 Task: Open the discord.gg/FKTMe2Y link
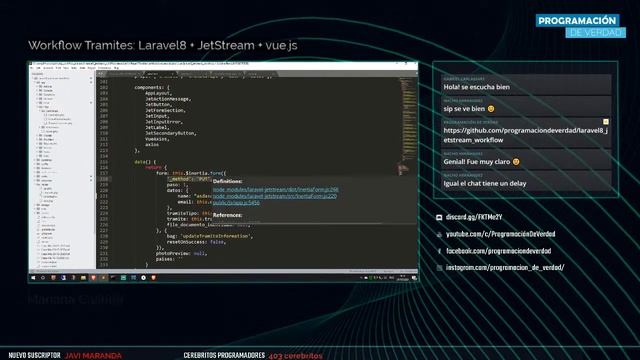pyautogui.click(x=474, y=217)
